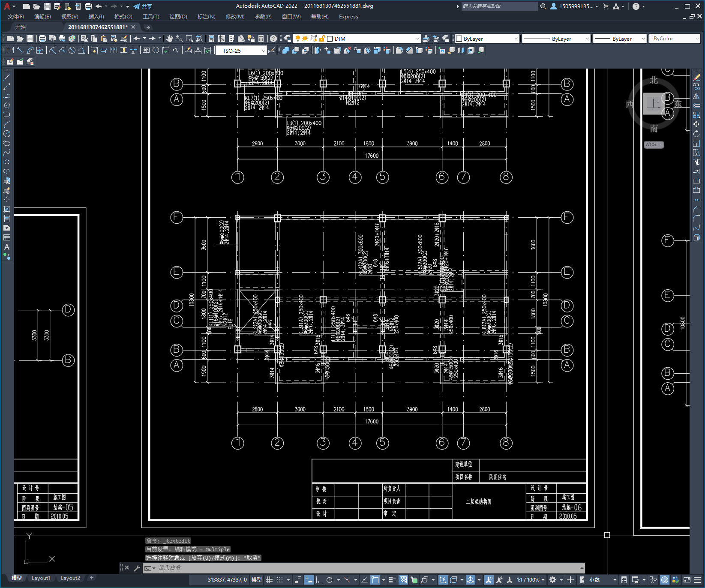Toggle lineweight display in the status bar
The width and height of the screenshot is (705, 588).
(x=392, y=580)
